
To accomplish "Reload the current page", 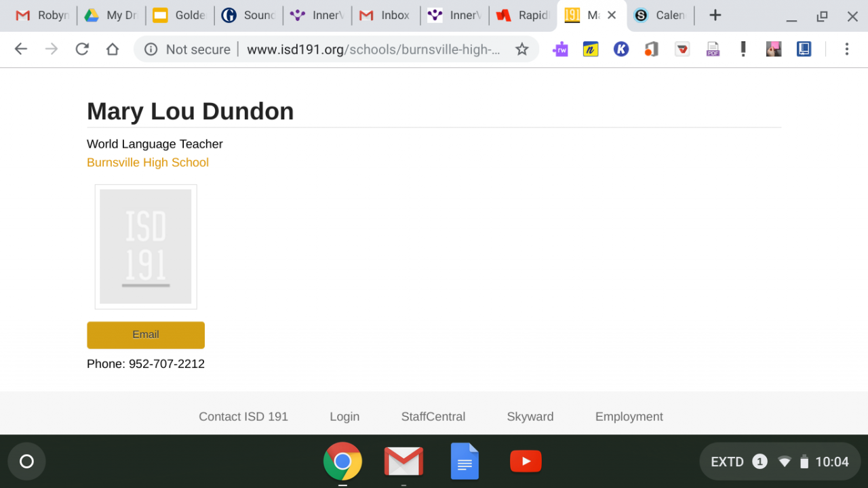I will tap(82, 49).
